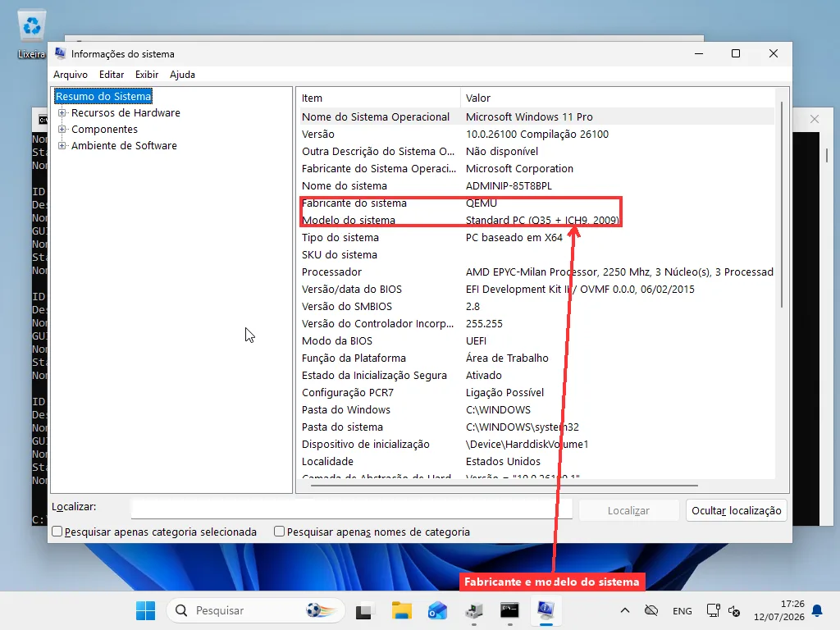Viewport: 840px width, 630px height.
Task: Select the Componentes category label
Action: [104, 129]
